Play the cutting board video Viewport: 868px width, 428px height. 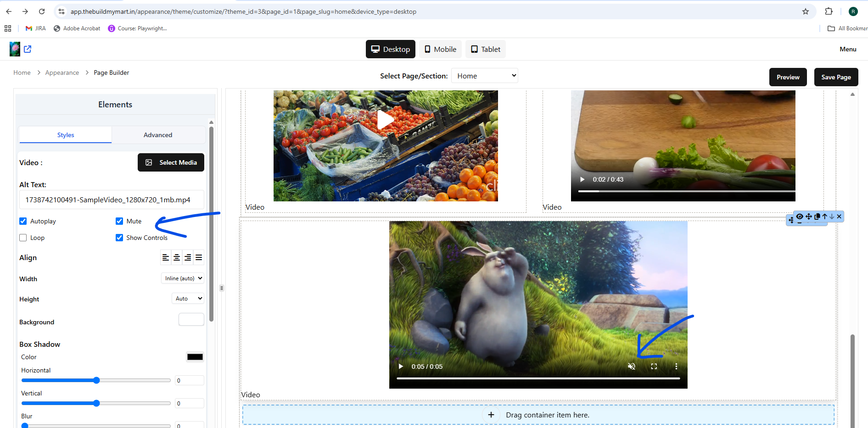582,179
